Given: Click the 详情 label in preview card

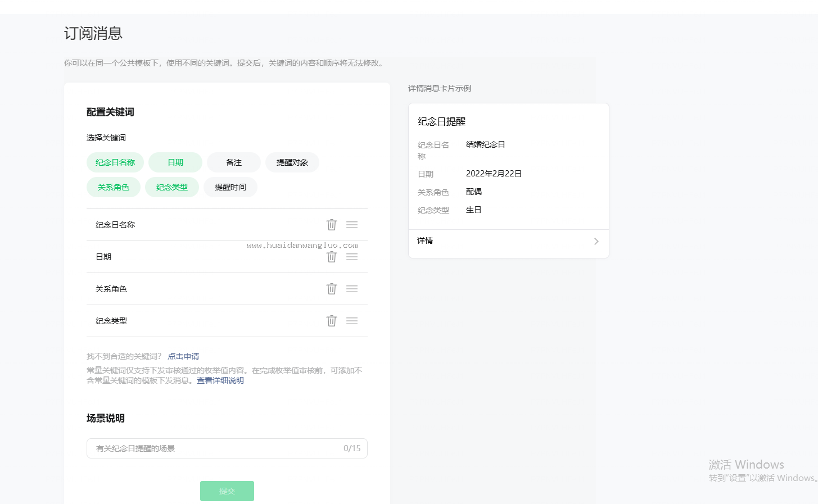Looking at the screenshot, I should [x=425, y=240].
